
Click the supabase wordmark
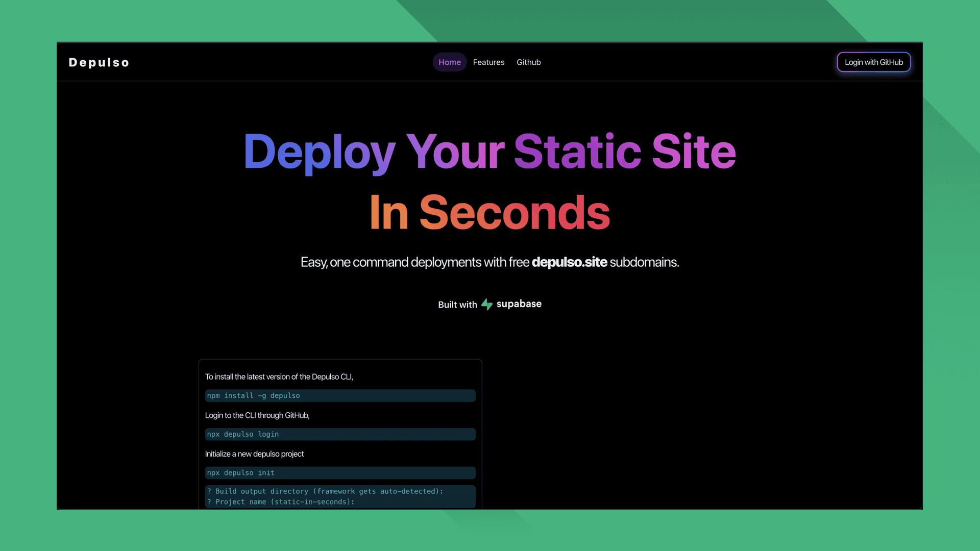pos(519,304)
